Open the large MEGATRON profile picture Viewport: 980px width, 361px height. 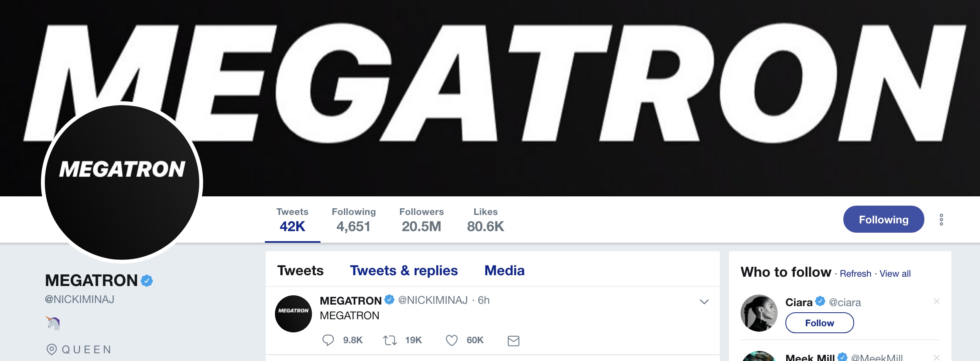coord(122,182)
